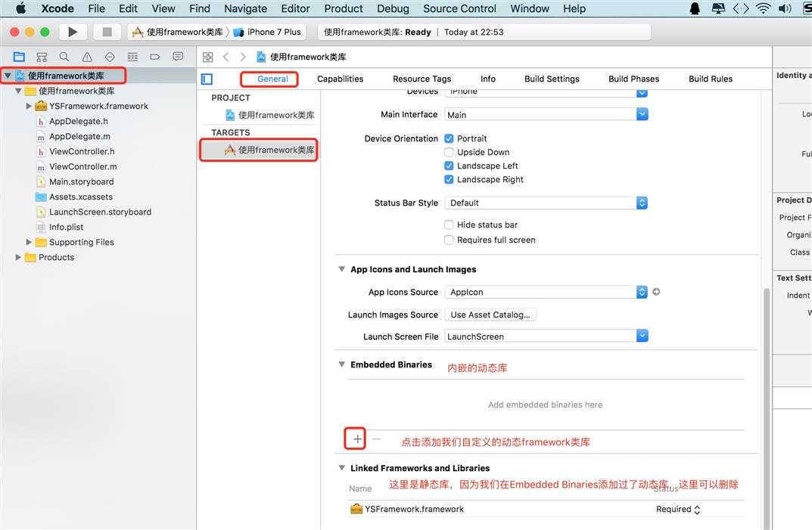Switch to the Build Phases tab
The width and height of the screenshot is (812, 530).
pyautogui.click(x=634, y=79)
